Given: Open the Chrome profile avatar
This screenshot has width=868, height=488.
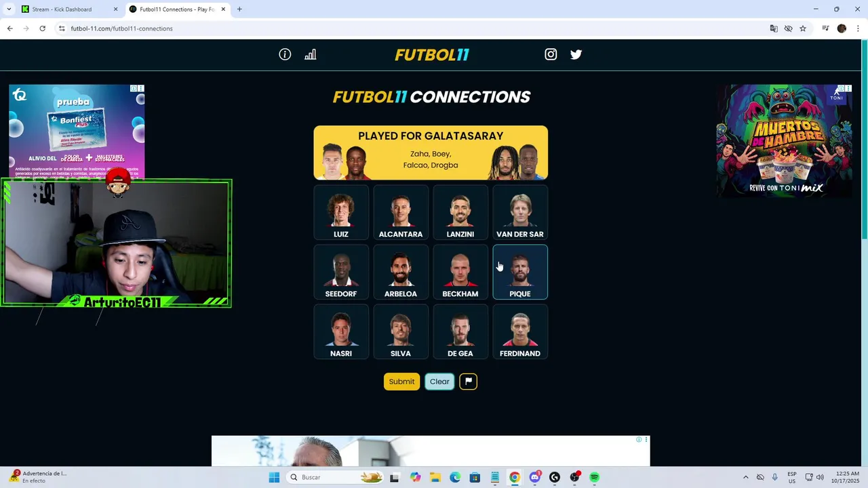Looking at the screenshot, I should tap(842, 28).
